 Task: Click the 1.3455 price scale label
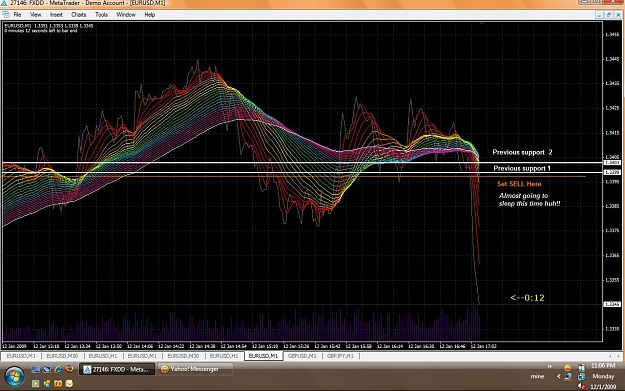(612, 35)
